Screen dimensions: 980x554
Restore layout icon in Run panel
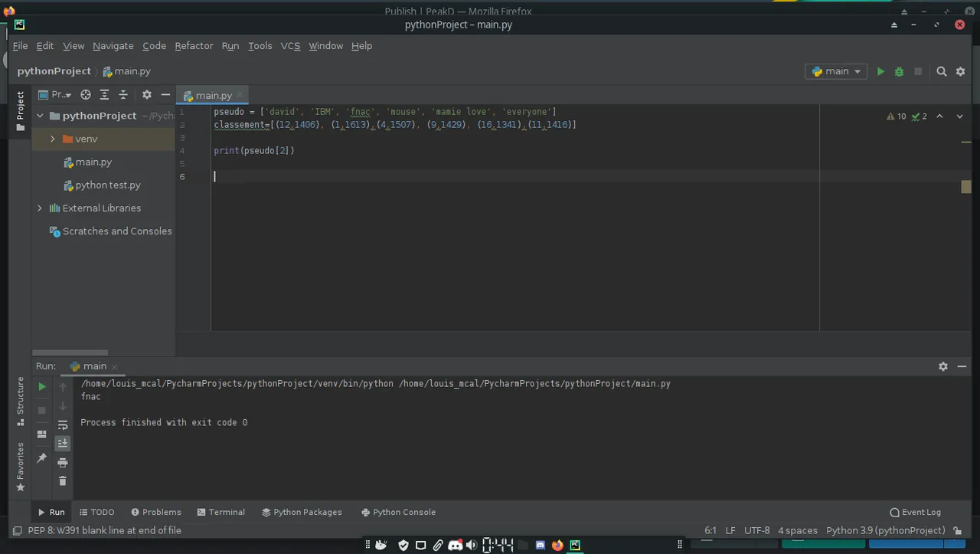pos(42,434)
